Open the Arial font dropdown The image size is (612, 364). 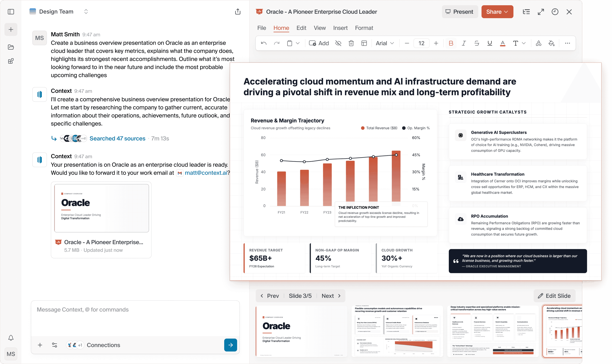coord(385,43)
